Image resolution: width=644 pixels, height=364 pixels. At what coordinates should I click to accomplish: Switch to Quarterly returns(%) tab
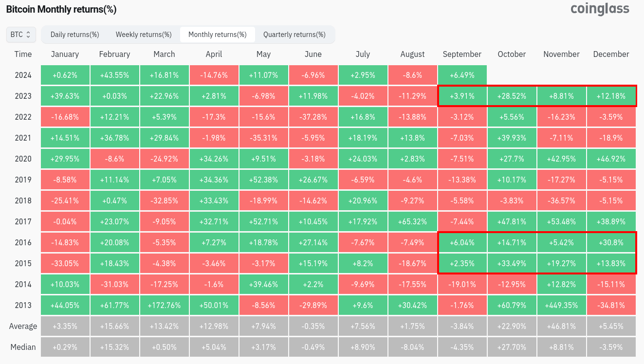[294, 35]
